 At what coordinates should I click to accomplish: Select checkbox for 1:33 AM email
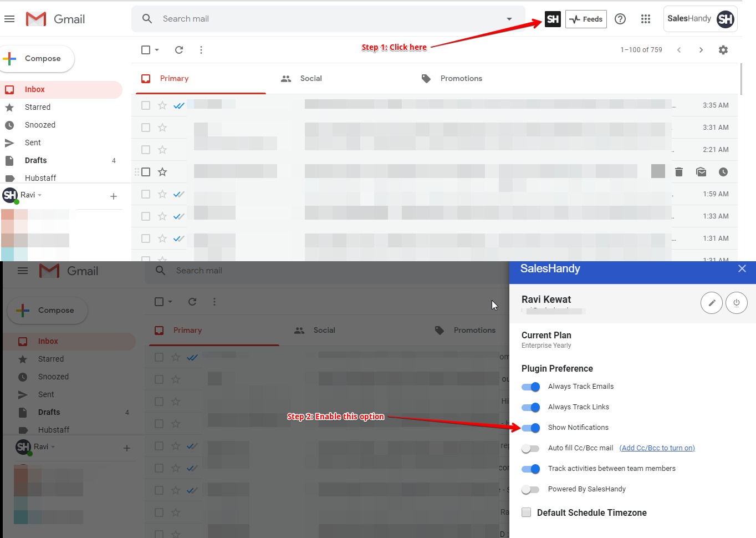146,216
